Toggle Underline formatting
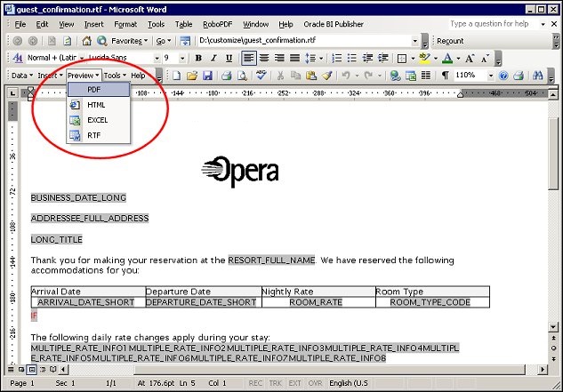This screenshot has height=392, width=563. coord(228,58)
